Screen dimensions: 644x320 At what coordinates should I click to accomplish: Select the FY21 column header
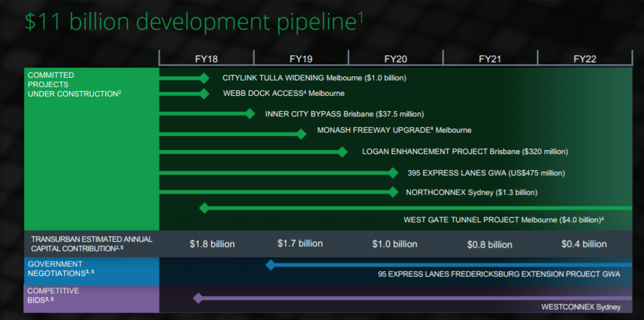(x=490, y=59)
